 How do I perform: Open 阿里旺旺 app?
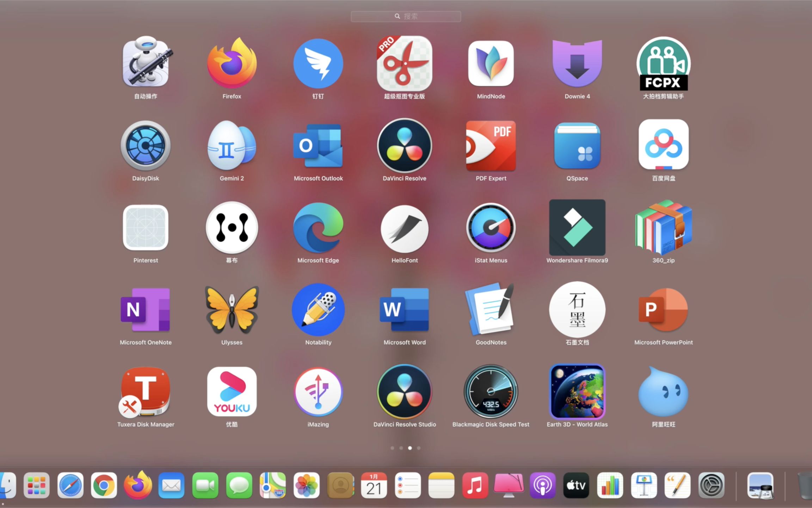coord(664,392)
